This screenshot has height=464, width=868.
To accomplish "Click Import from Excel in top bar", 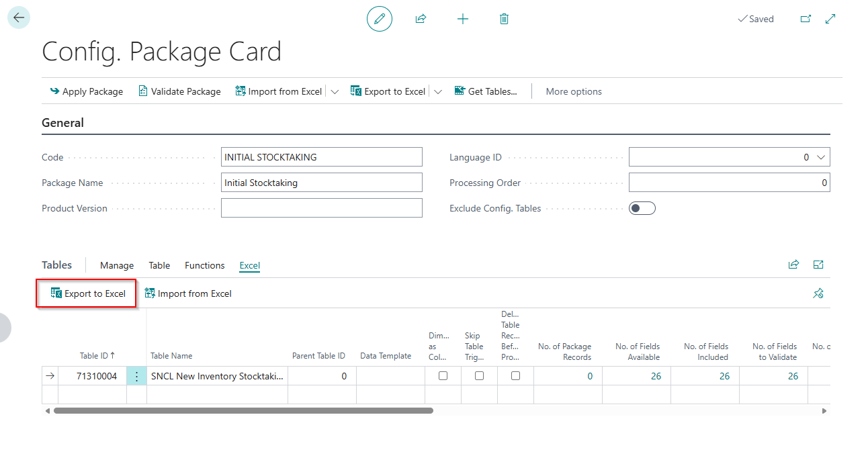I will click(279, 91).
